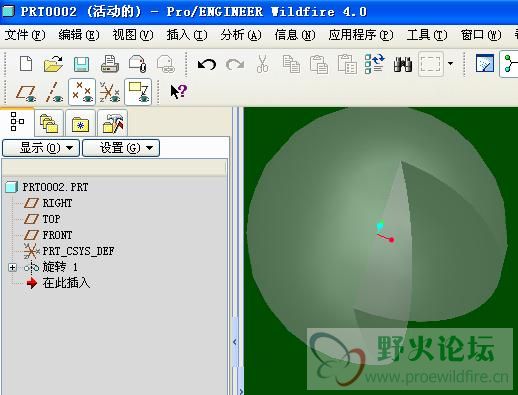Open the 应用程序(P) menu

(x=361, y=35)
